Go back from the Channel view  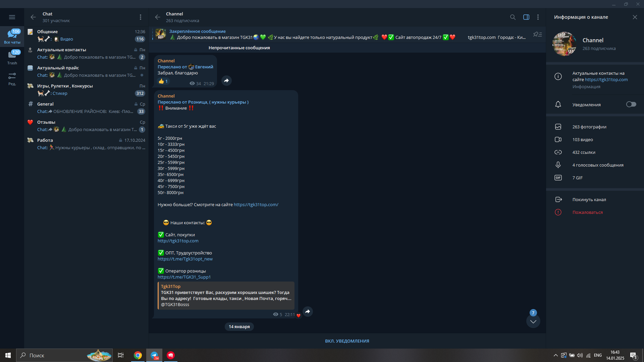pyautogui.click(x=158, y=17)
